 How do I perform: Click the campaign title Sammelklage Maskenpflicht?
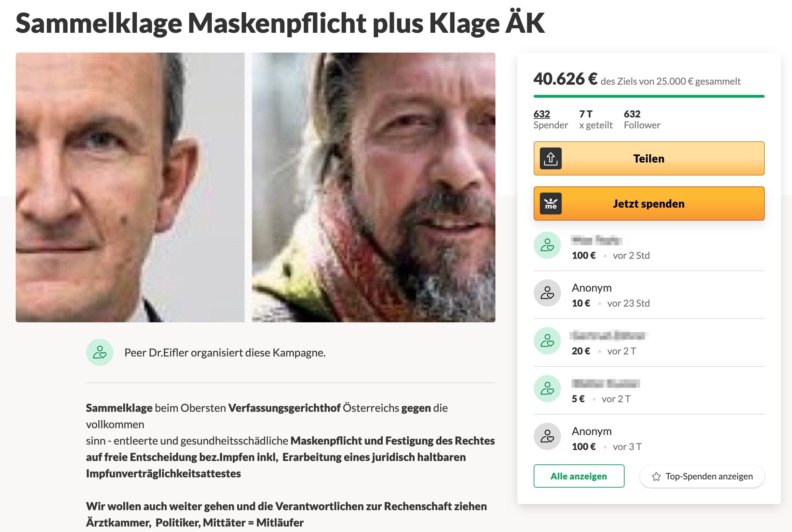(x=280, y=23)
